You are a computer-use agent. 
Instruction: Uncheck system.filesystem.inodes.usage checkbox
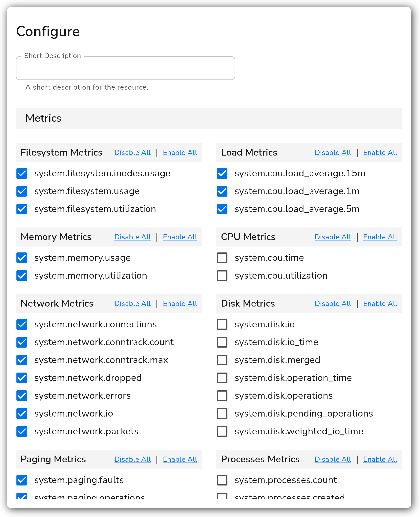click(22, 173)
